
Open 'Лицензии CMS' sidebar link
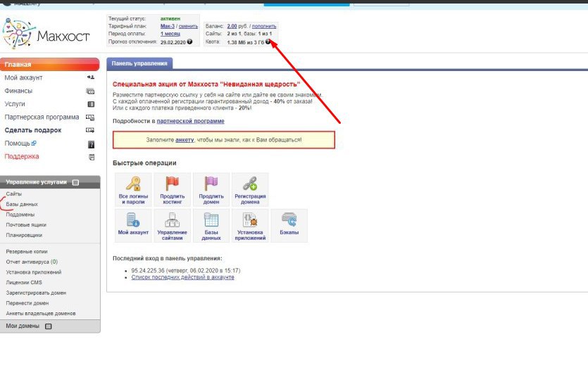[24, 282]
